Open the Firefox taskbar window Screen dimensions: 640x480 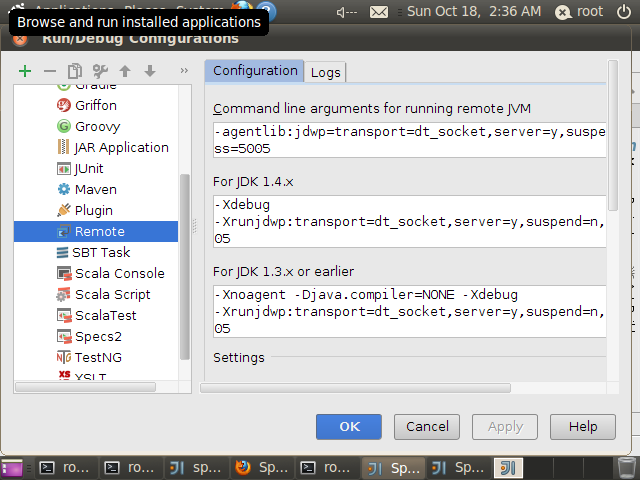(x=262, y=468)
